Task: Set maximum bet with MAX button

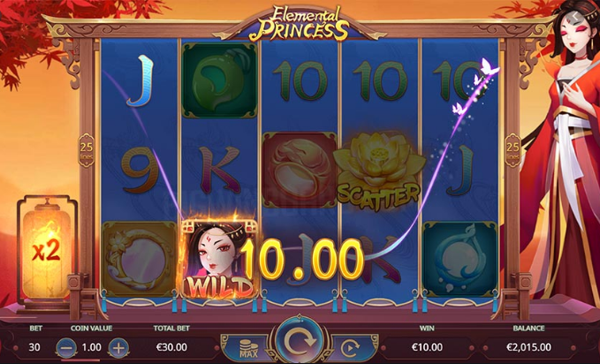Action: point(248,347)
